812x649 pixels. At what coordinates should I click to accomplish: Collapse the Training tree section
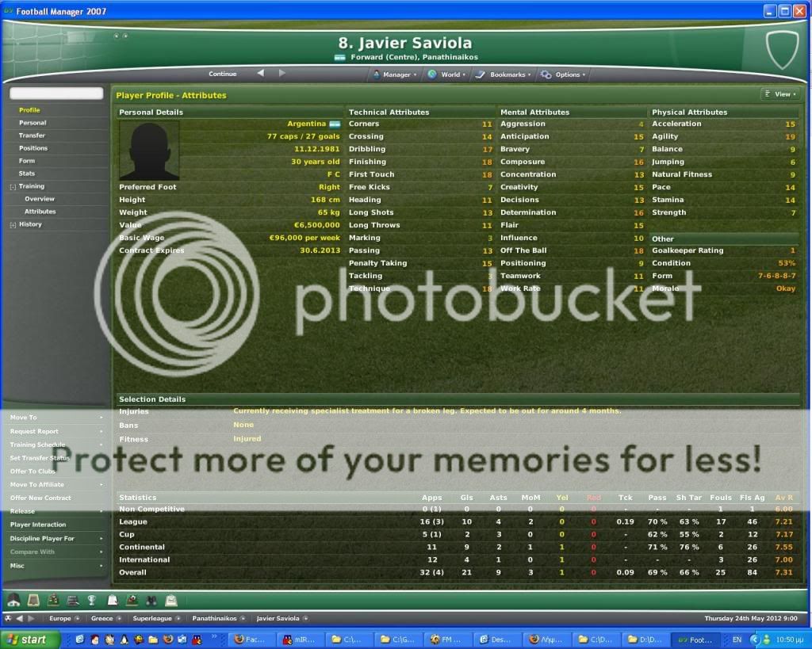13,186
